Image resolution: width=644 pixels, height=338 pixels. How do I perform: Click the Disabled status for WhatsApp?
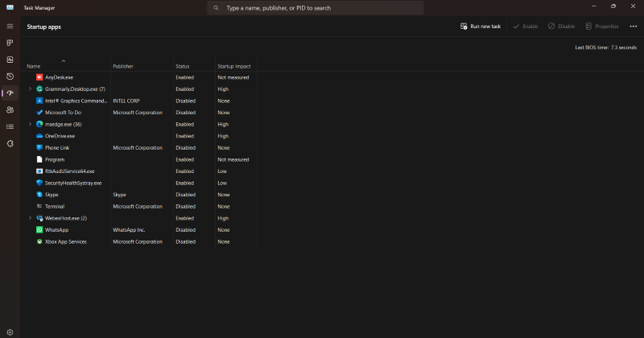pos(186,230)
